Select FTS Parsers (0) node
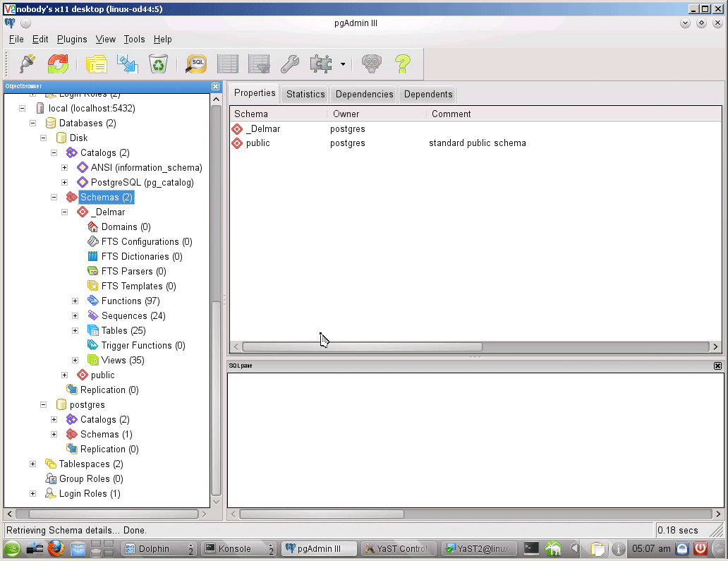Viewport: 728px width, 561px height. 134,271
